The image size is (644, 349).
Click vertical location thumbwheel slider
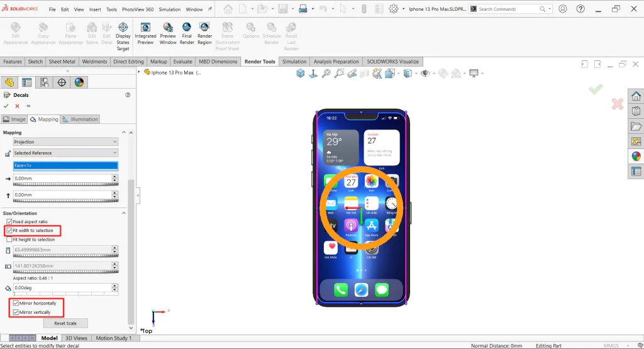pos(65,201)
